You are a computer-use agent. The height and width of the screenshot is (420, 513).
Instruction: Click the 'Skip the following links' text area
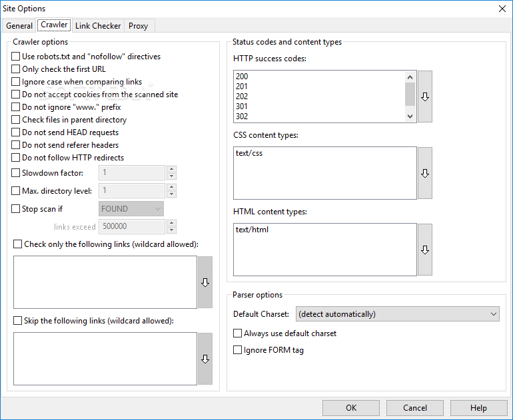(105, 359)
